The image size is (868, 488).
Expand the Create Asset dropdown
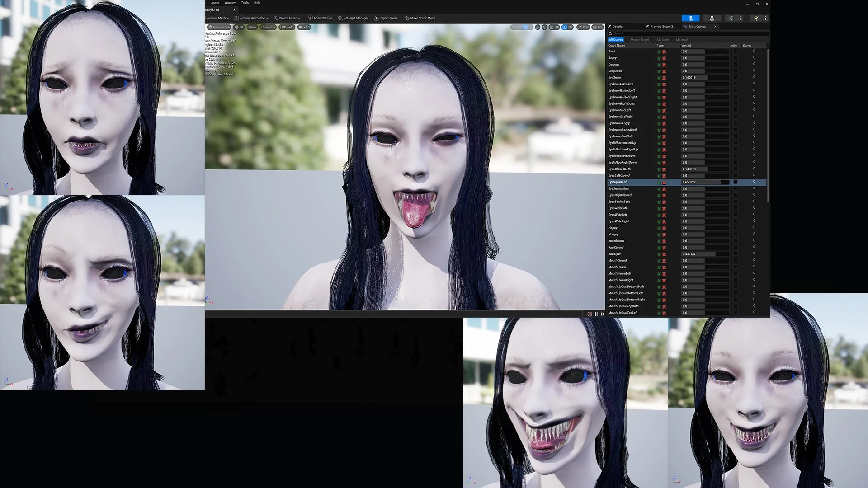pos(287,18)
